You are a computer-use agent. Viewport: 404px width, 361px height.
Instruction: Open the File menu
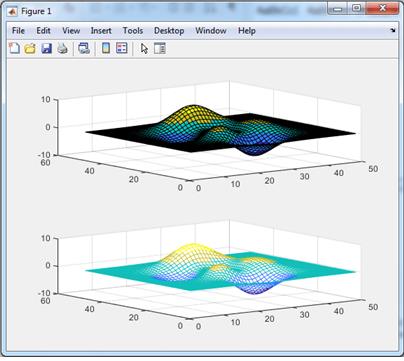[18, 31]
